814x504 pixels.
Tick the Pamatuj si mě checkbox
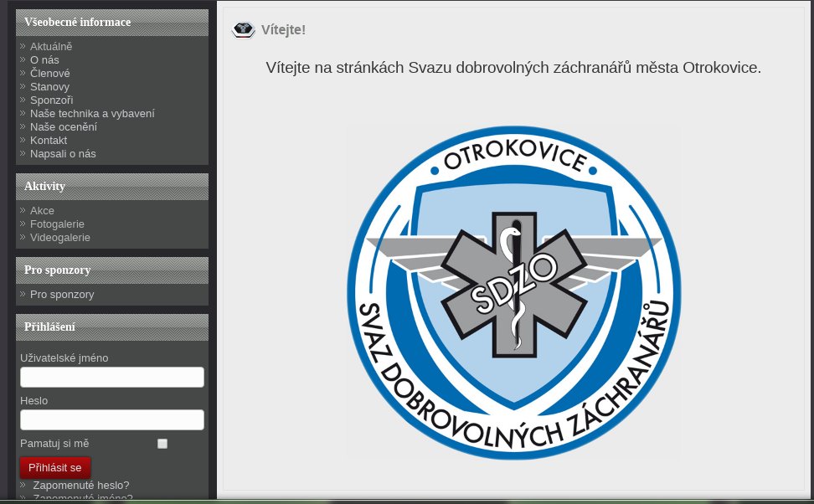click(162, 444)
